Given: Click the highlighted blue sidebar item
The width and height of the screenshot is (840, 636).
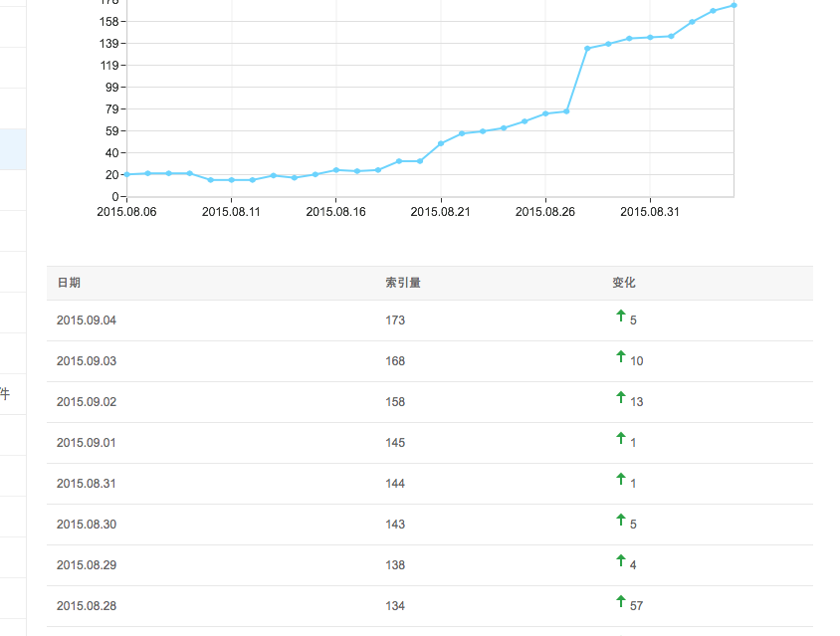Looking at the screenshot, I should [x=13, y=149].
